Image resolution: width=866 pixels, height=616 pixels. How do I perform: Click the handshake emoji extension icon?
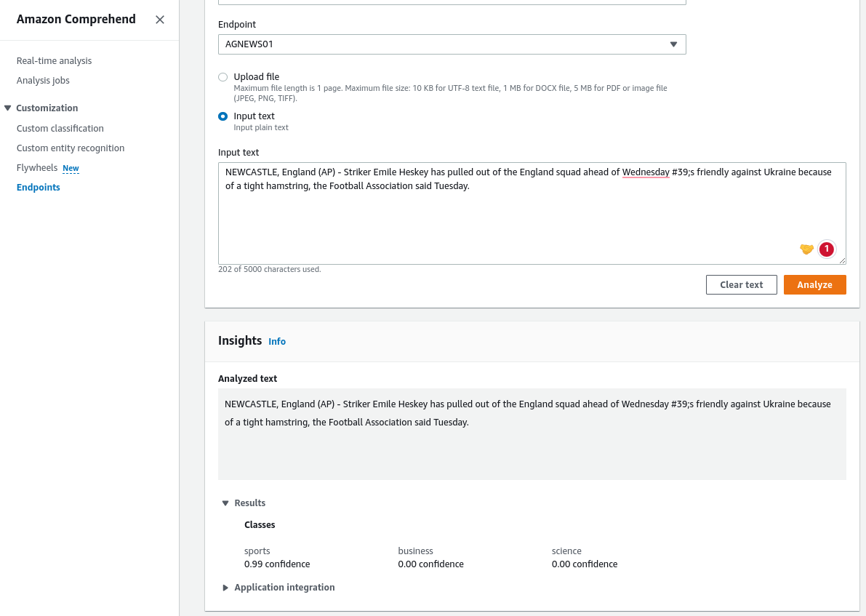[x=806, y=249]
